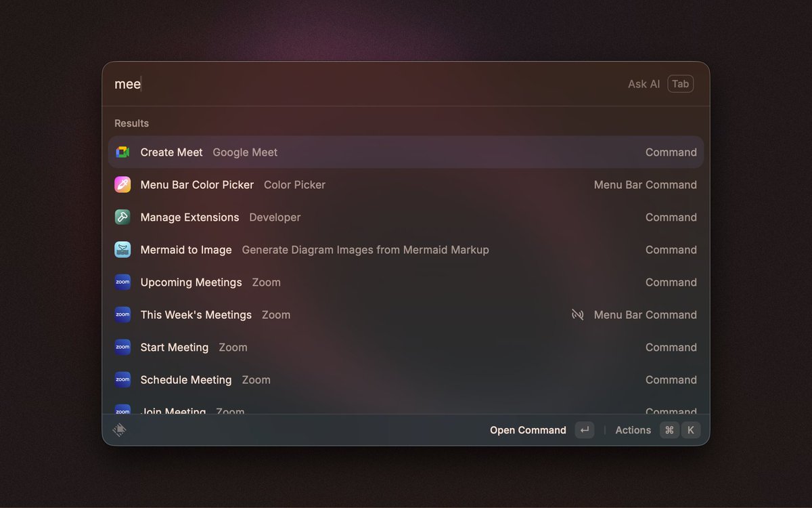Viewport: 812px width, 508px height.
Task: Click the Zoom icon beside Upcoming Meetings
Action: pyautogui.click(x=122, y=282)
